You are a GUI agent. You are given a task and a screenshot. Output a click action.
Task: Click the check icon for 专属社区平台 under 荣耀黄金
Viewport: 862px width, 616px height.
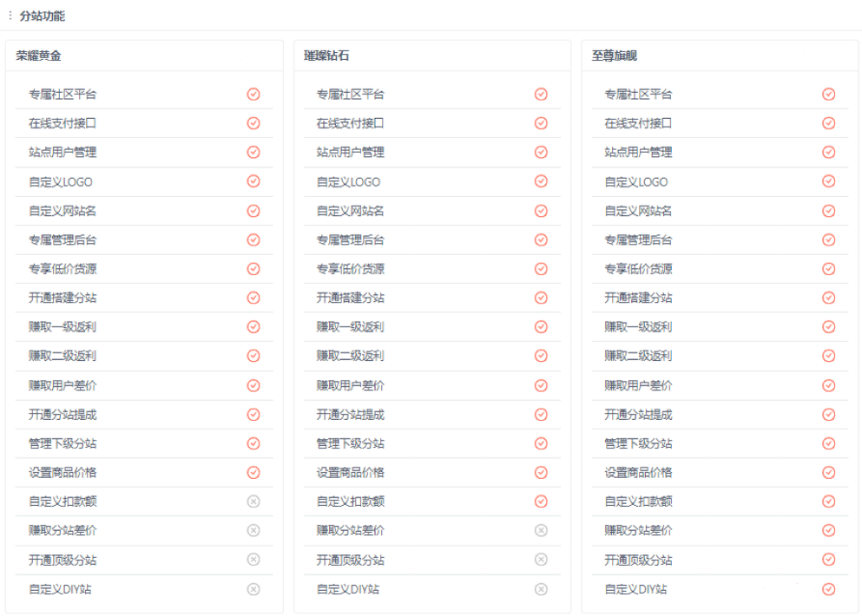point(253,94)
